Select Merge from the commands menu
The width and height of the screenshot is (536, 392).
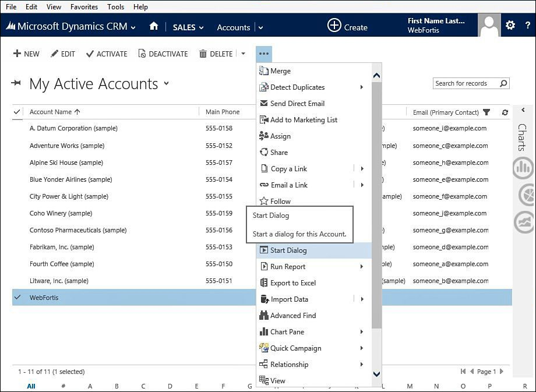(x=314, y=70)
